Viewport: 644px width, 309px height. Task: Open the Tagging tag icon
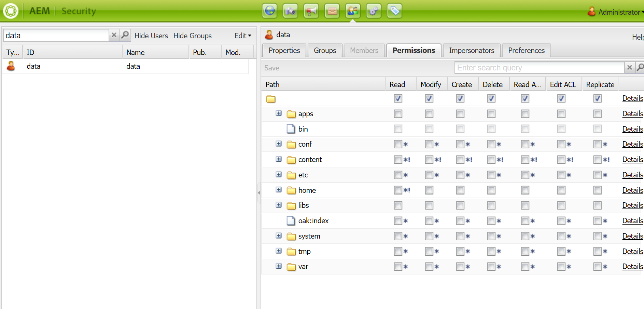395,11
